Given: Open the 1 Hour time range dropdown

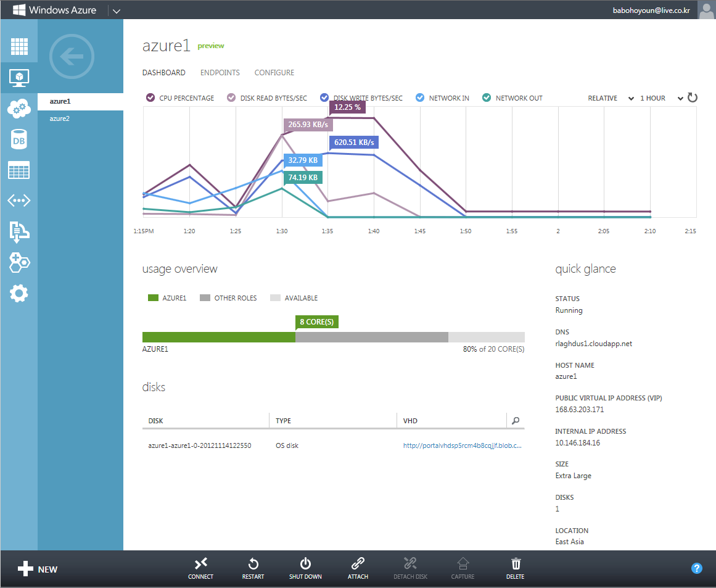Looking at the screenshot, I should pyautogui.click(x=662, y=98).
